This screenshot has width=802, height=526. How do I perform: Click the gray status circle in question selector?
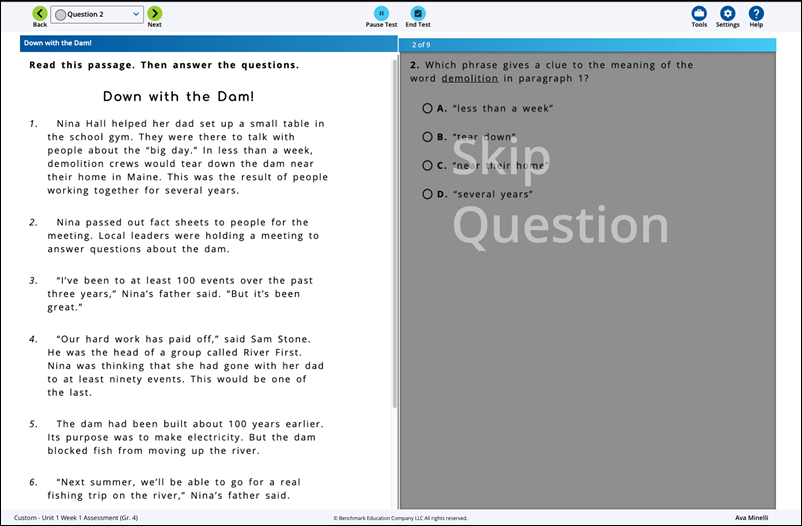(x=60, y=15)
